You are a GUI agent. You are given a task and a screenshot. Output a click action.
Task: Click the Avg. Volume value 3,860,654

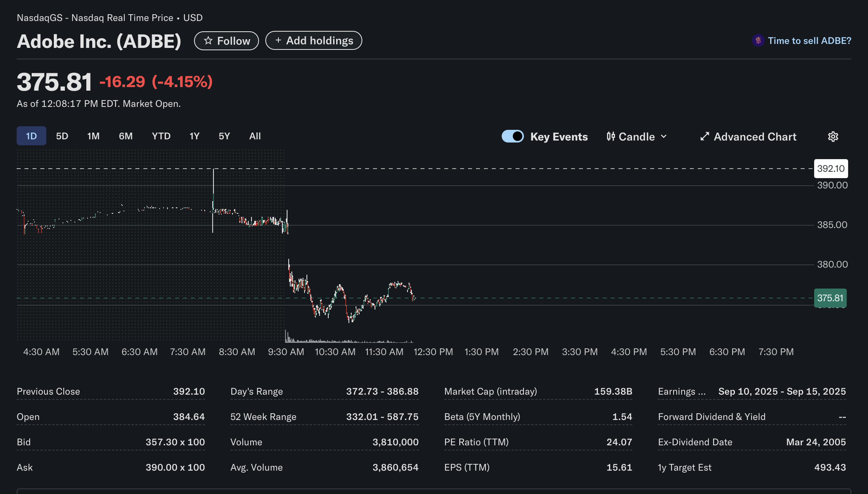[x=395, y=467]
